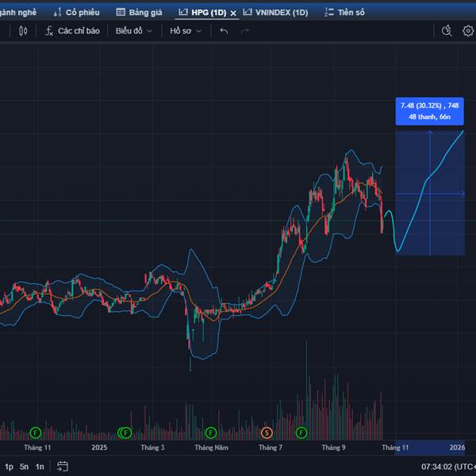This screenshot has width=476, height=476.
Task: Select the 1p time range
Action: coord(9,466)
